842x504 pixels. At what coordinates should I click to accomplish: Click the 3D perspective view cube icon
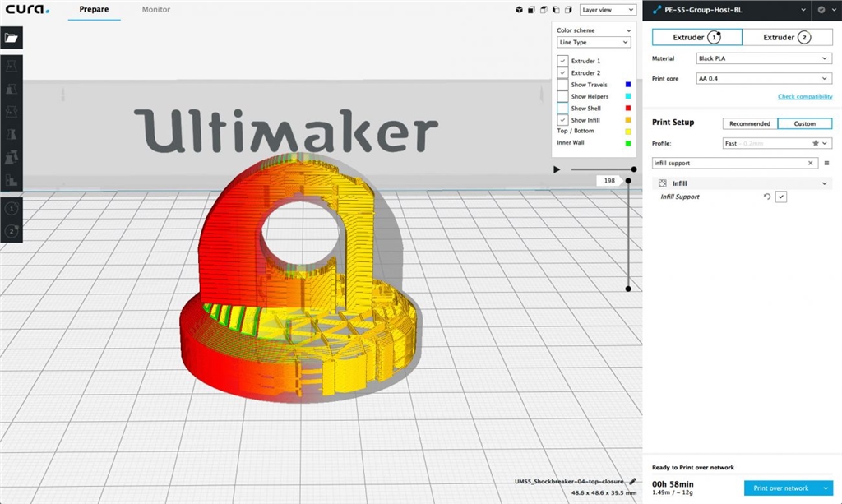click(x=520, y=10)
